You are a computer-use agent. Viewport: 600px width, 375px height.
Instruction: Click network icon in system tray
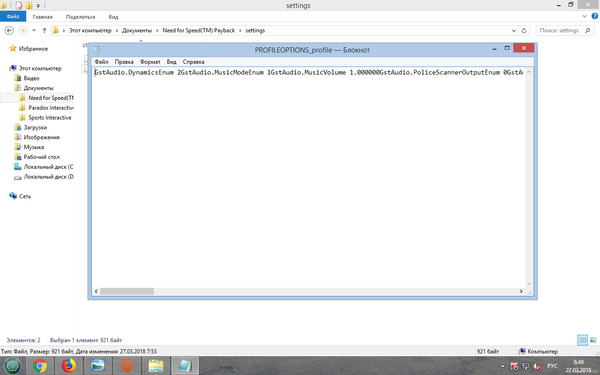pos(525,366)
